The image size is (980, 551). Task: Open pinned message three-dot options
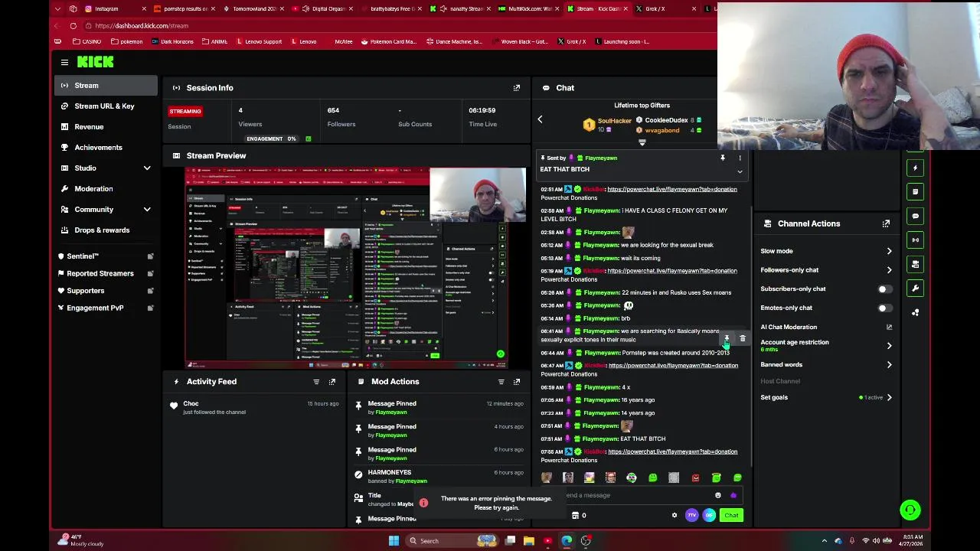pyautogui.click(x=740, y=158)
